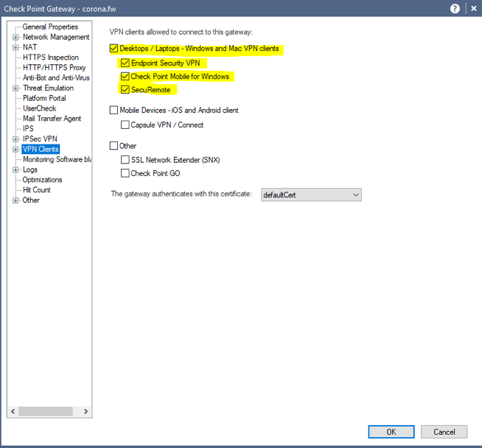Select the VPN Clients tree item
The width and height of the screenshot is (482, 448).
41,149
